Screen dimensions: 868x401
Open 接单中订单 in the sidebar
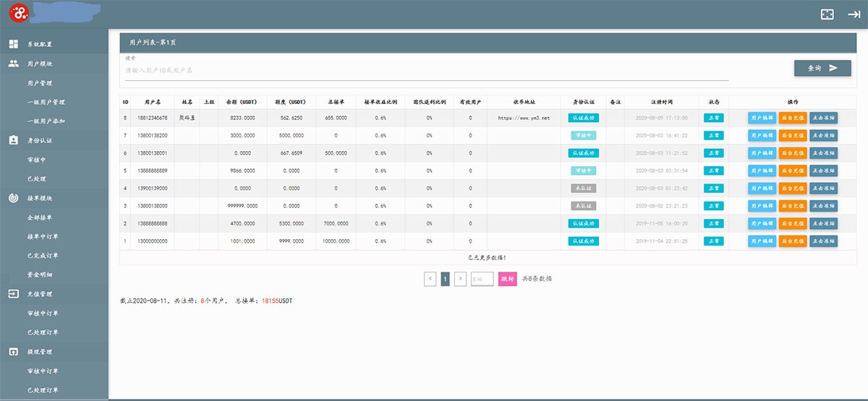(x=43, y=236)
